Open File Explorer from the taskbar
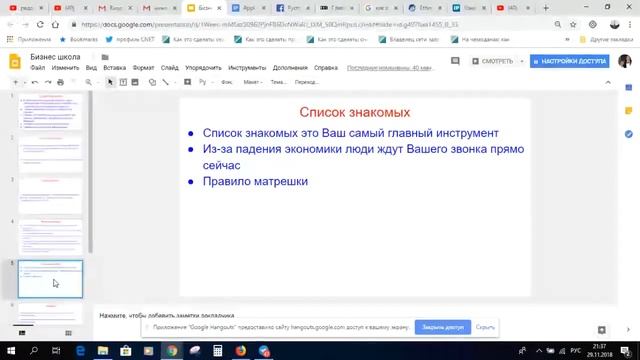Image resolution: width=640 pixels, height=360 pixels. coord(103,351)
